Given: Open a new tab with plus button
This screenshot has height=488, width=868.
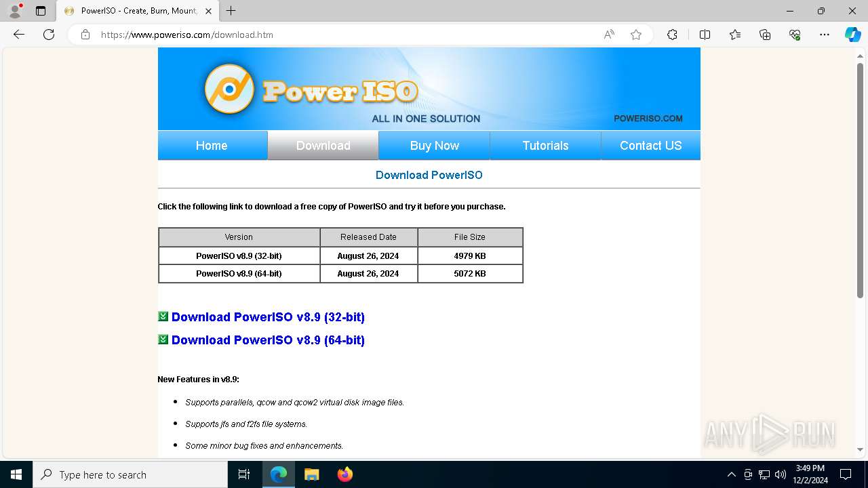Looking at the screenshot, I should tap(231, 11).
